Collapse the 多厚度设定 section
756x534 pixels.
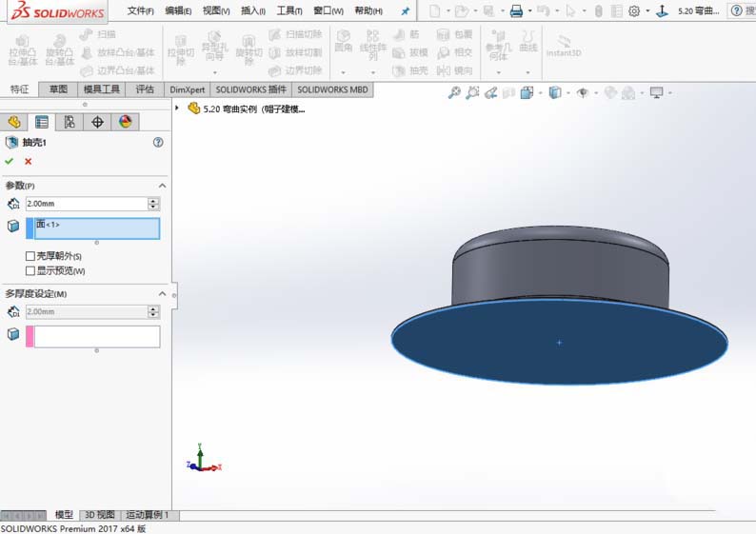pos(163,293)
